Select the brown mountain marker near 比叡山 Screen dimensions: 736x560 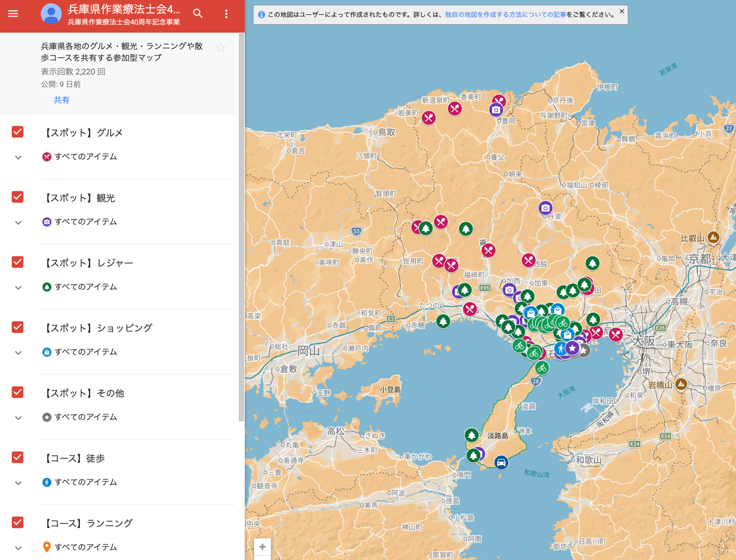pos(713,237)
